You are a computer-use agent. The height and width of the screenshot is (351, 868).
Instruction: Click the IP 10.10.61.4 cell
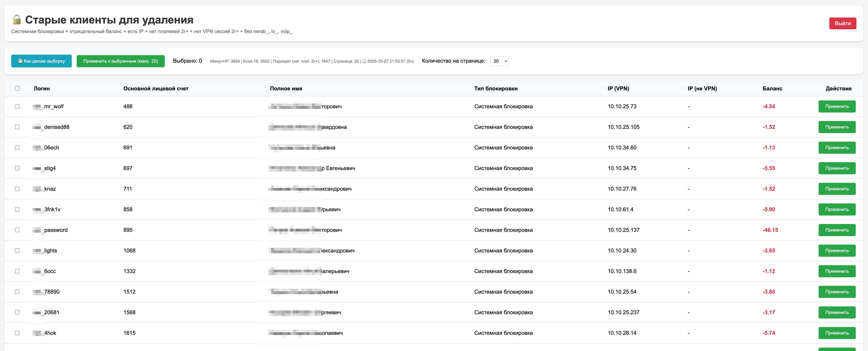pos(620,209)
